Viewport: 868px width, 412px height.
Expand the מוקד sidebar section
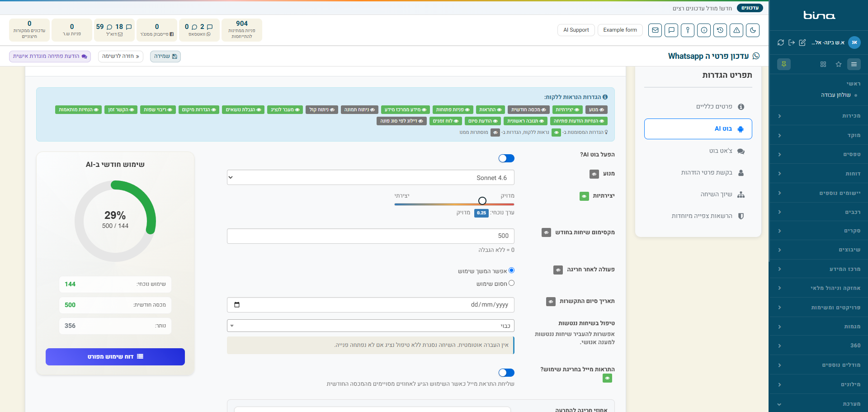click(818, 135)
